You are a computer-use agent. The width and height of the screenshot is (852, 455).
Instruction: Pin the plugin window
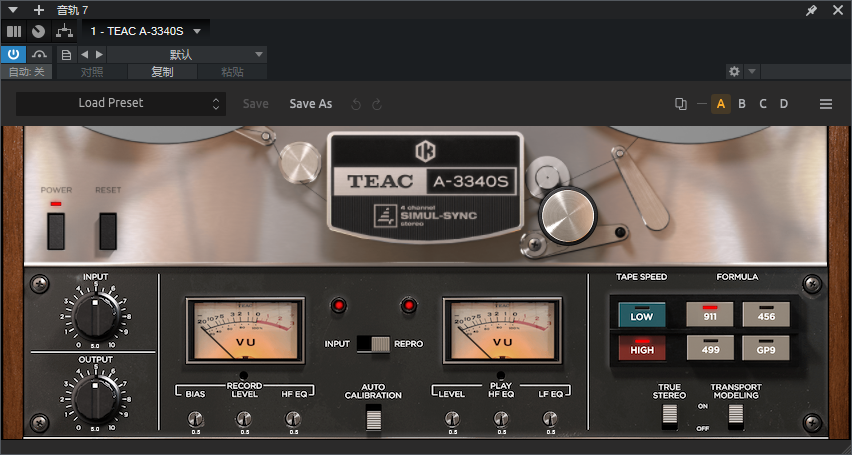tap(811, 10)
